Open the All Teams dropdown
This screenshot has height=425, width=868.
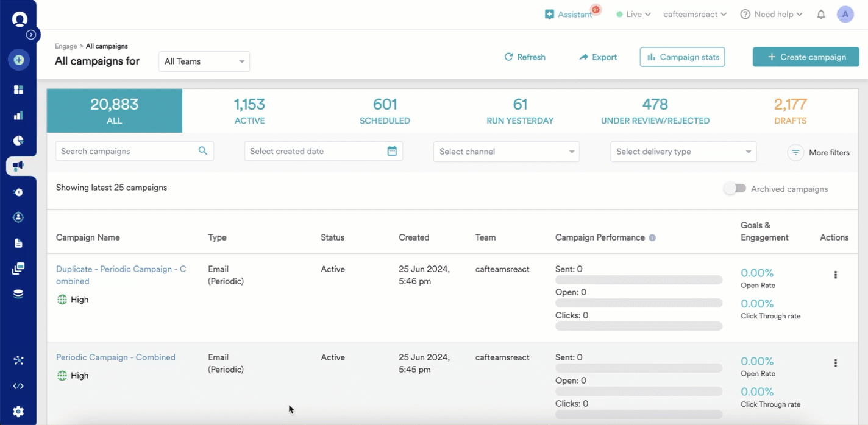tap(204, 61)
